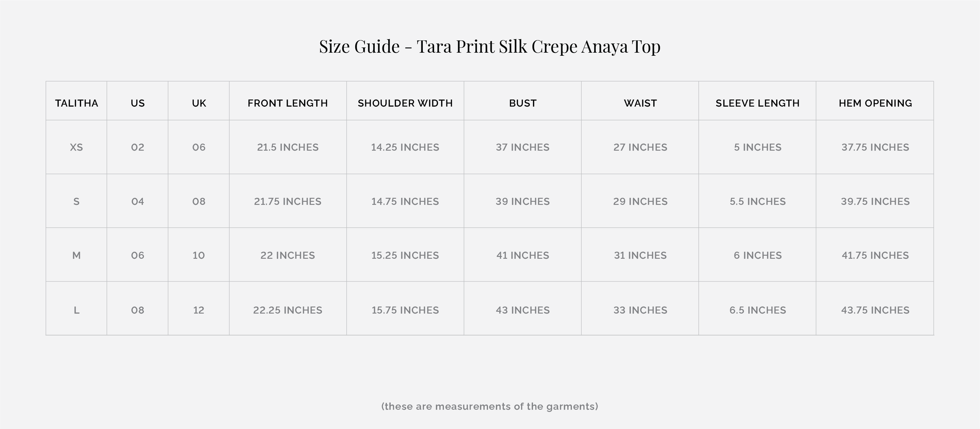Select the 33 INCHES waist cell
980x429 pixels.
640,310
